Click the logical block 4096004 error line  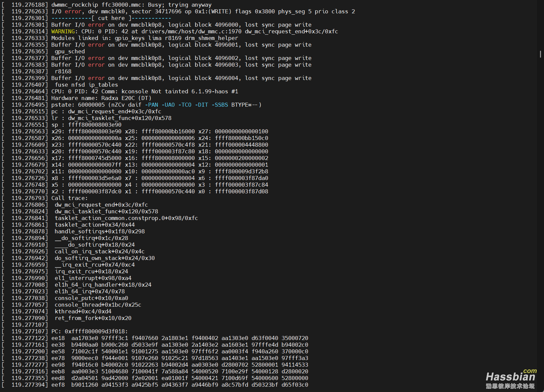181,78
